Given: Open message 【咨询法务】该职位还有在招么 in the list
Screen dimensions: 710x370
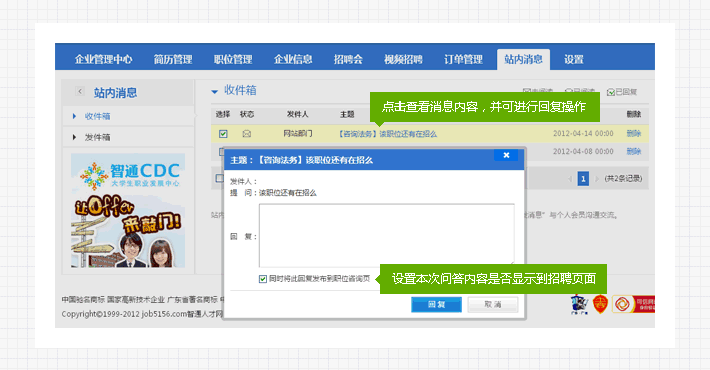Looking at the screenshot, I should (387, 134).
